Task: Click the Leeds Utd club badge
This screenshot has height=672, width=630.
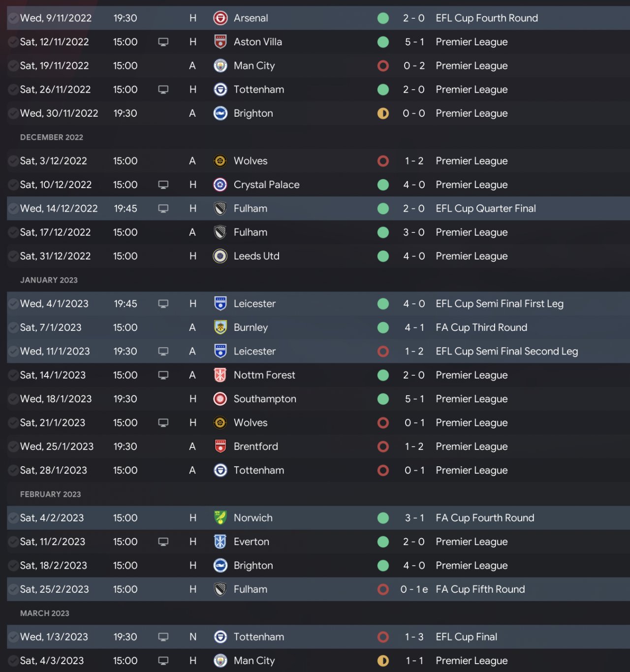Action: [220, 256]
